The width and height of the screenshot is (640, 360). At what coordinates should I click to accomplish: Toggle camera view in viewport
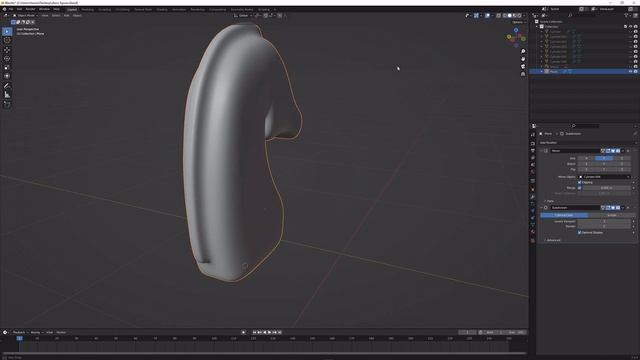pos(523,66)
